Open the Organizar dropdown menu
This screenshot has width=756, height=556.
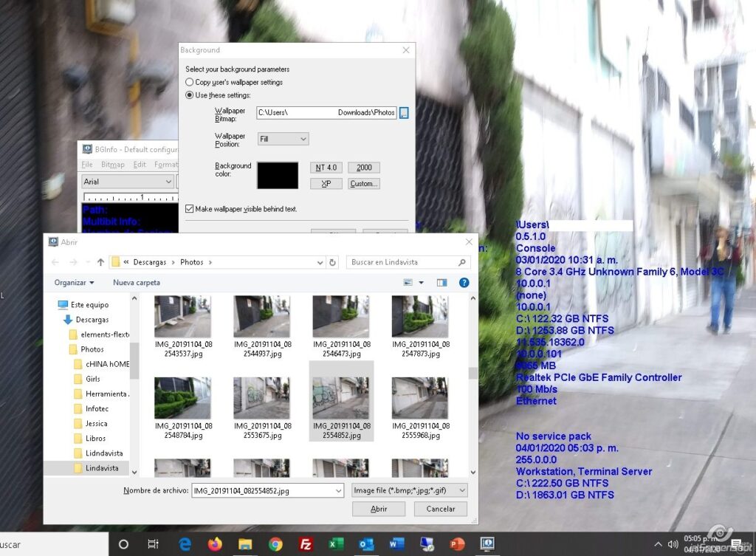pyautogui.click(x=74, y=283)
